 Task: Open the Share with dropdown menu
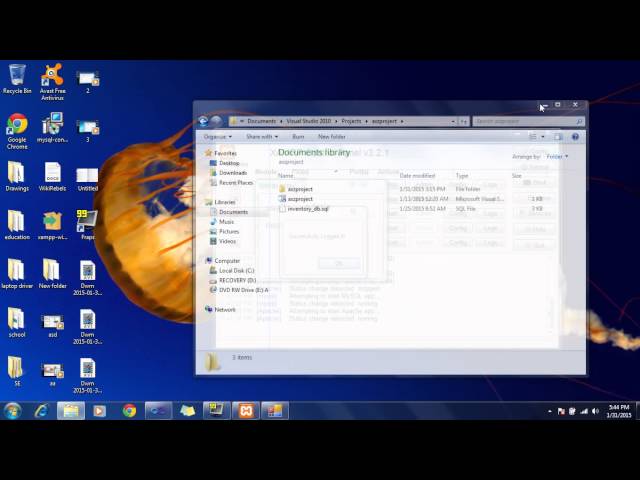tap(262, 137)
